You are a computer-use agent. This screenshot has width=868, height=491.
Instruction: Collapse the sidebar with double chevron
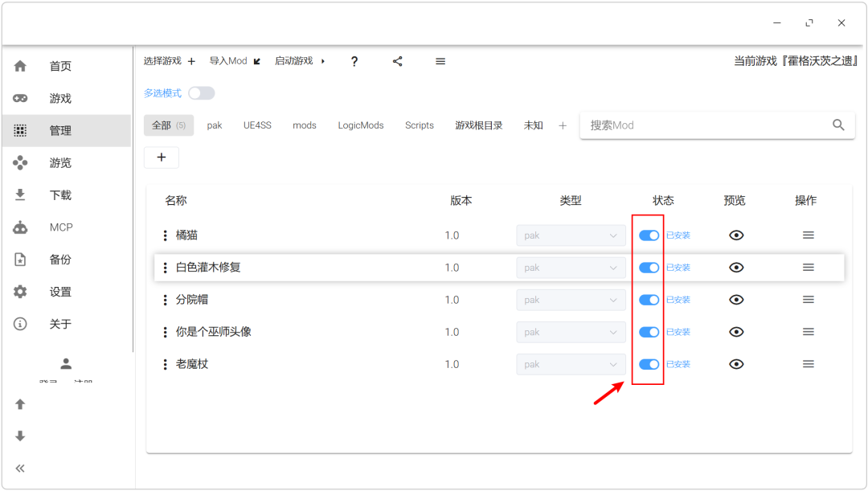(20, 468)
